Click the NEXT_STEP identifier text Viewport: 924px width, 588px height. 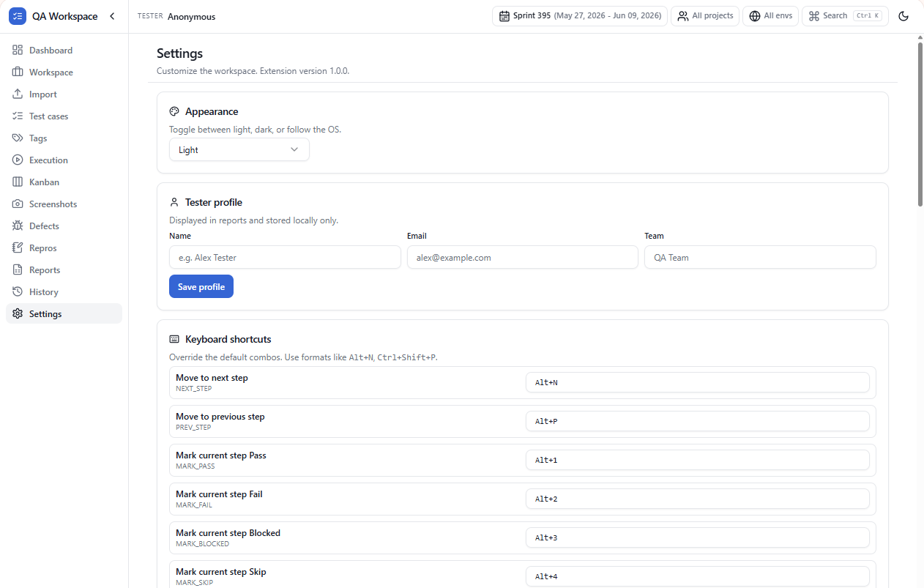tap(194, 389)
